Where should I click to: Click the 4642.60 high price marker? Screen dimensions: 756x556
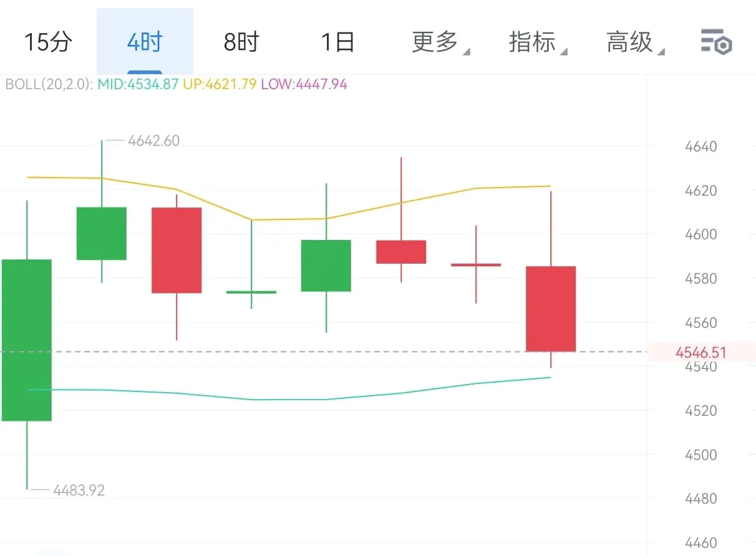[x=153, y=141]
